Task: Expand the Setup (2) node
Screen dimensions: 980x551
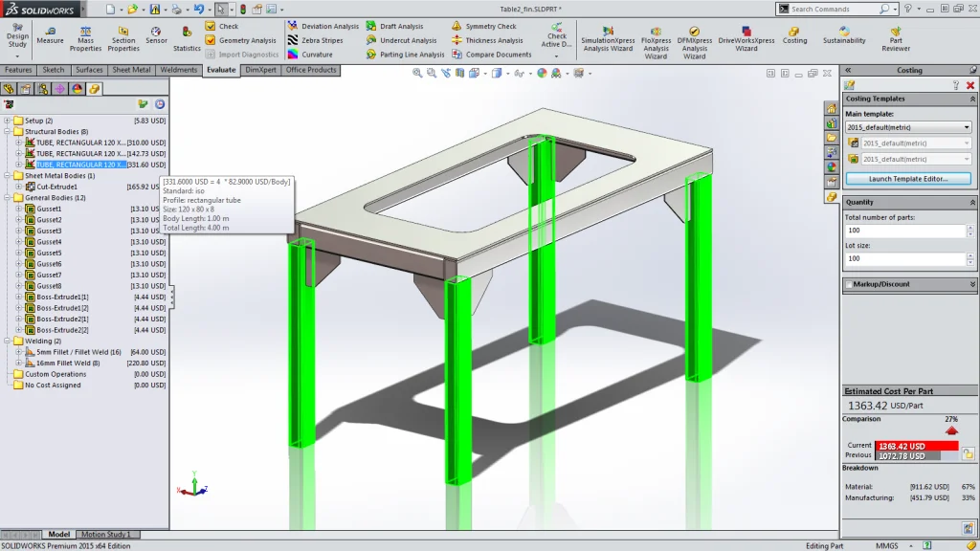Action: pos(9,120)
